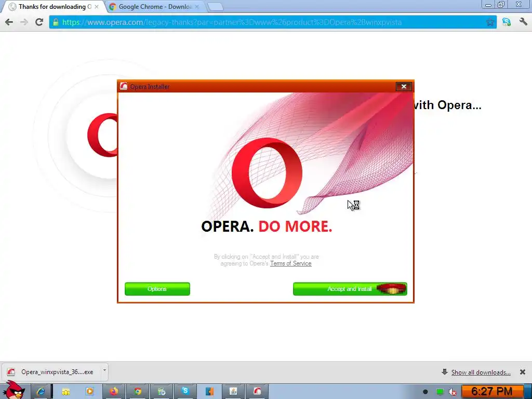Click the taskbar icon right of Chrome
Image resolution: width=532 pixels, height=399 pixels.
(x=162, y=392)
